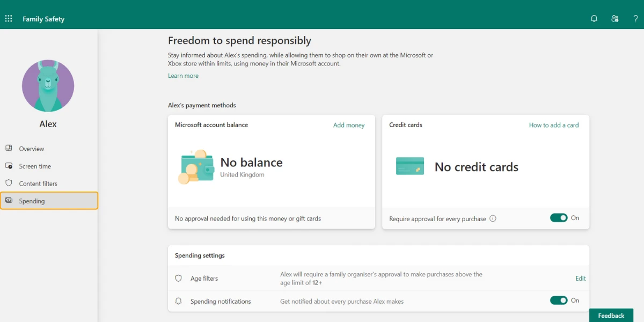The image size is (644, 322).
Task: Select Spending in the sidebar
Action: [49, 201]
